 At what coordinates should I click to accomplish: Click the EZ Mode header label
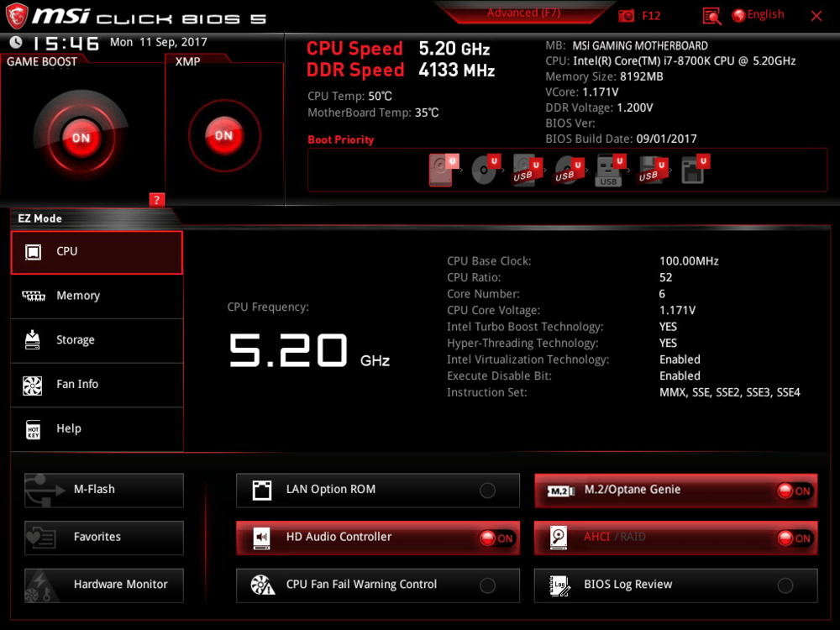coord(40,218)
